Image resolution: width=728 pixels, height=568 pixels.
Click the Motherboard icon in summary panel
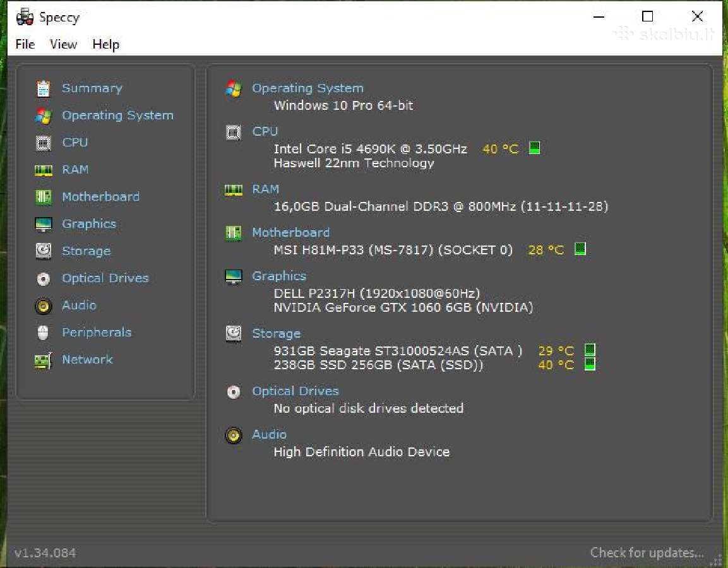tap(234, 233)
